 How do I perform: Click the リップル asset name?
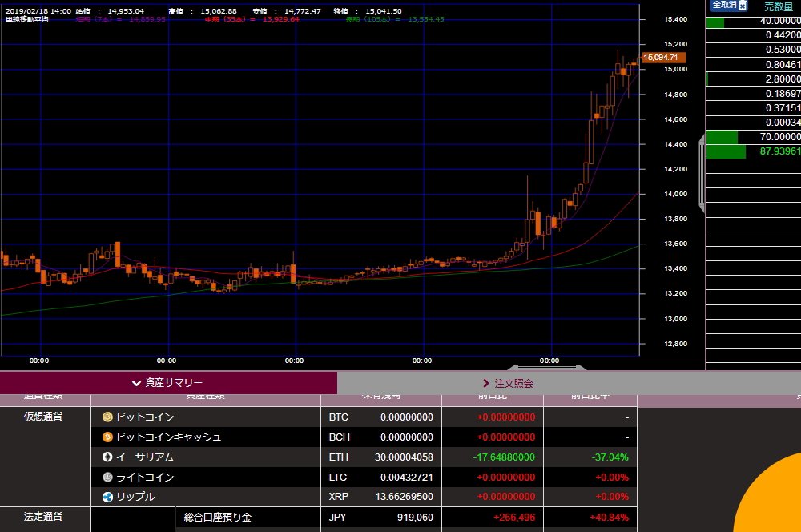(135, 497)
